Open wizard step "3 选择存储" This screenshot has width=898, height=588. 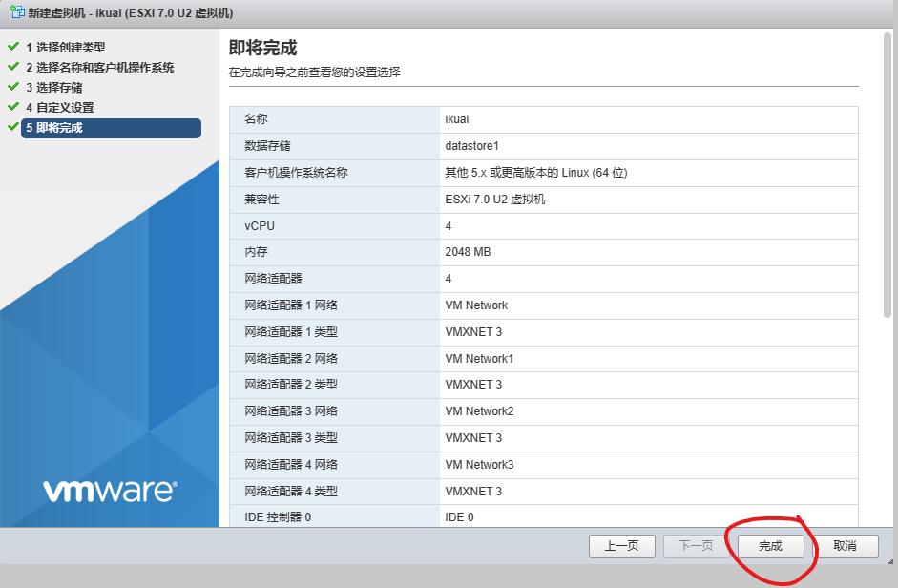pyautogui.click(x=57, y=86)
